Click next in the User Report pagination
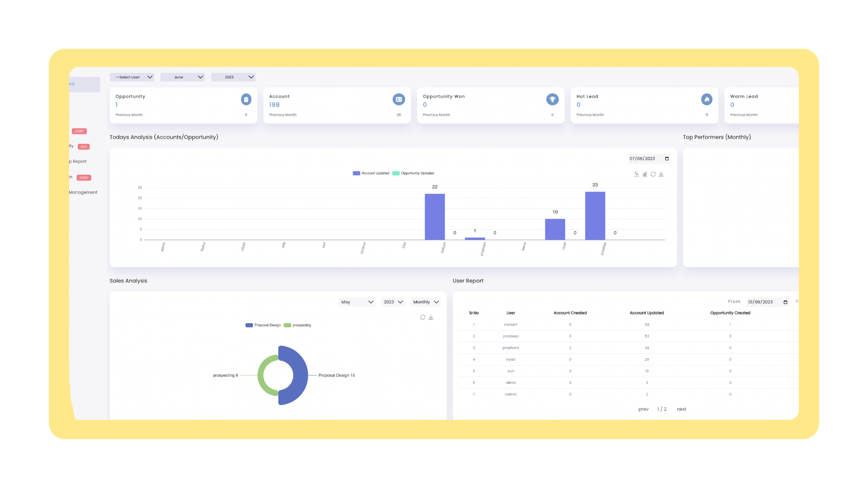 click(x=681, y=409)
